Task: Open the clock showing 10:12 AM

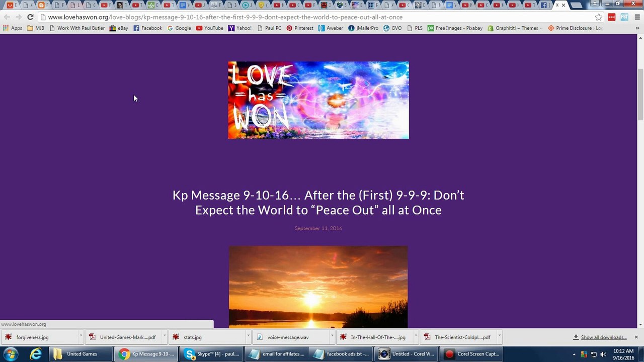Action: (623, 354)
